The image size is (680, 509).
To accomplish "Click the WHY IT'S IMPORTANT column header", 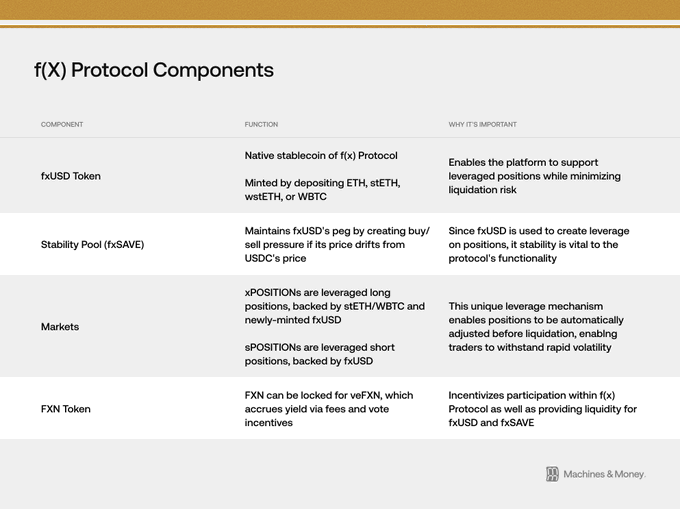I will (x=482, y=124).
